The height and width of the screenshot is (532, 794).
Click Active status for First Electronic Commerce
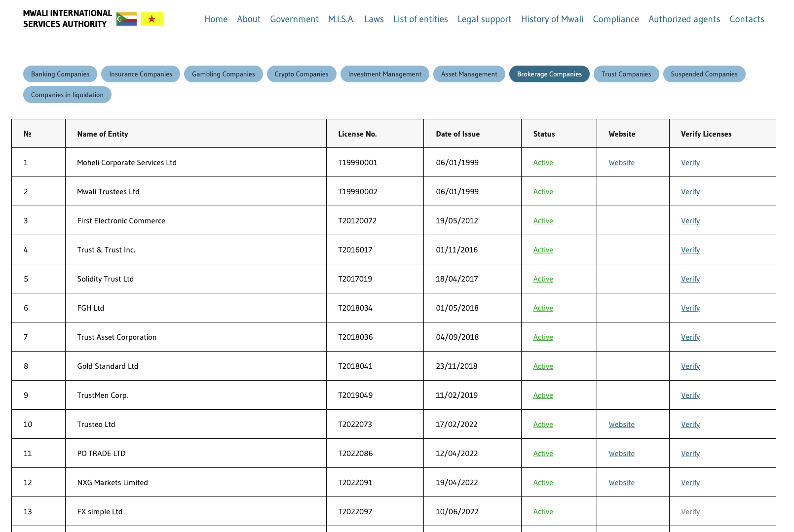click(543, 221)
